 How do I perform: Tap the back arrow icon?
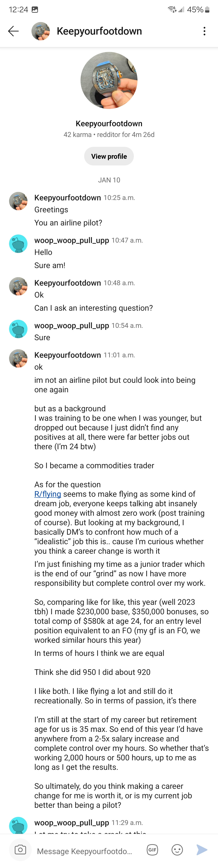tap(13, 31)
